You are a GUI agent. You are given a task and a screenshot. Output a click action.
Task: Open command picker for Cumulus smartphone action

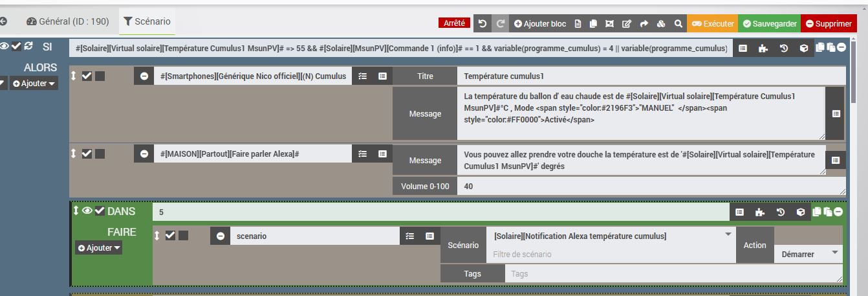click(383, 76)
